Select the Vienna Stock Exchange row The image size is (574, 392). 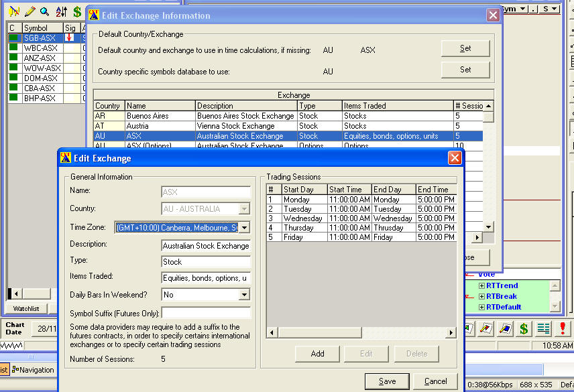tap(288, 126)
